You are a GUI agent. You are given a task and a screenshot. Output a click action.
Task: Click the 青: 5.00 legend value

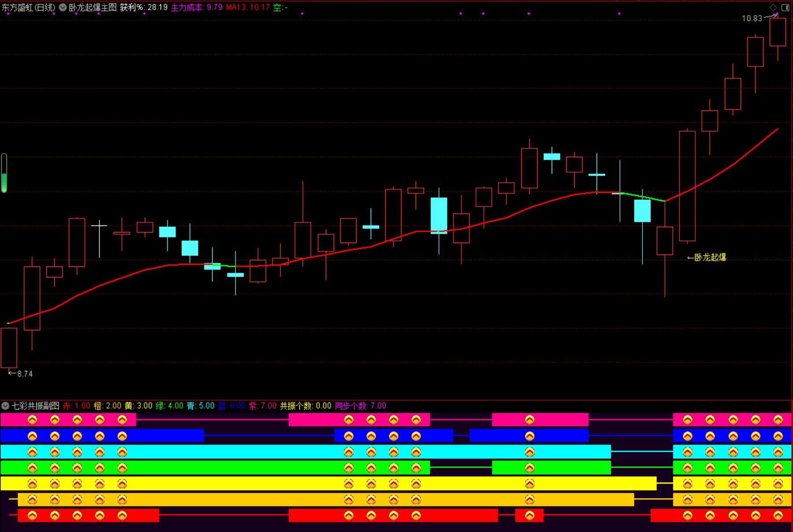pos(200,406)
